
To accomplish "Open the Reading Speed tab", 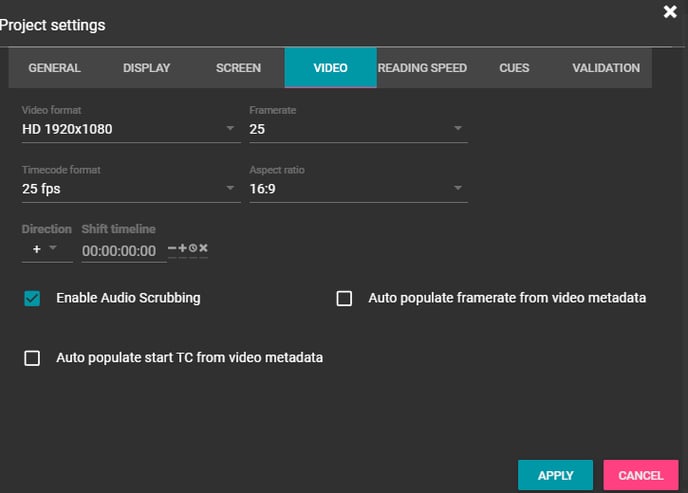I will click(422, 68).
